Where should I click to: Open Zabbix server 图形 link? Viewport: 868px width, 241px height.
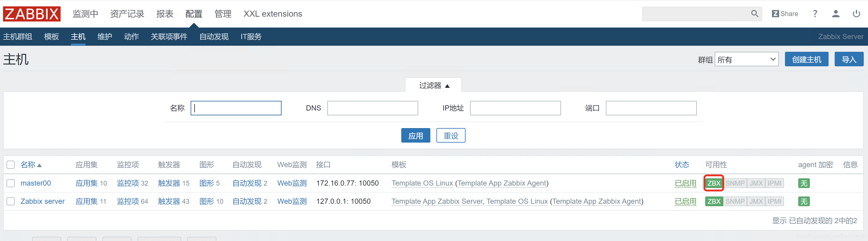(x=207, y=201)
